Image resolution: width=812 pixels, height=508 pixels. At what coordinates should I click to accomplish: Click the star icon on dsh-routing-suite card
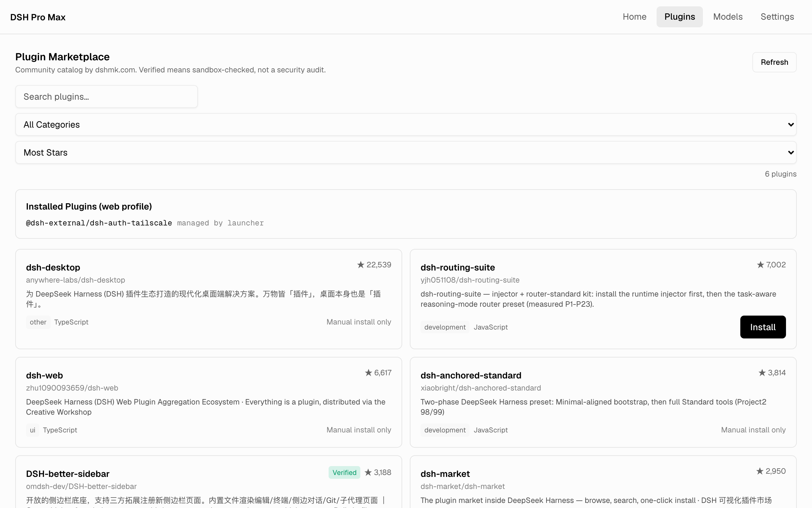(760, 265)
